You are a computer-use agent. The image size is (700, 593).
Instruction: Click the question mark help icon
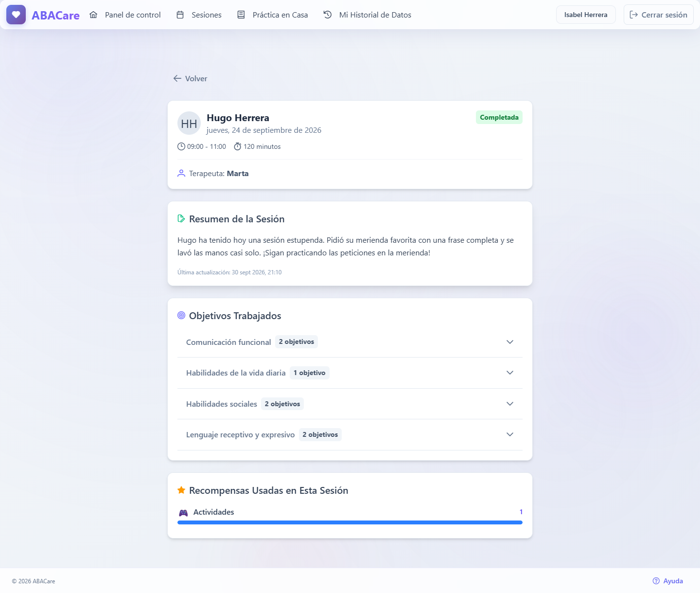click(x=656, y=581)
